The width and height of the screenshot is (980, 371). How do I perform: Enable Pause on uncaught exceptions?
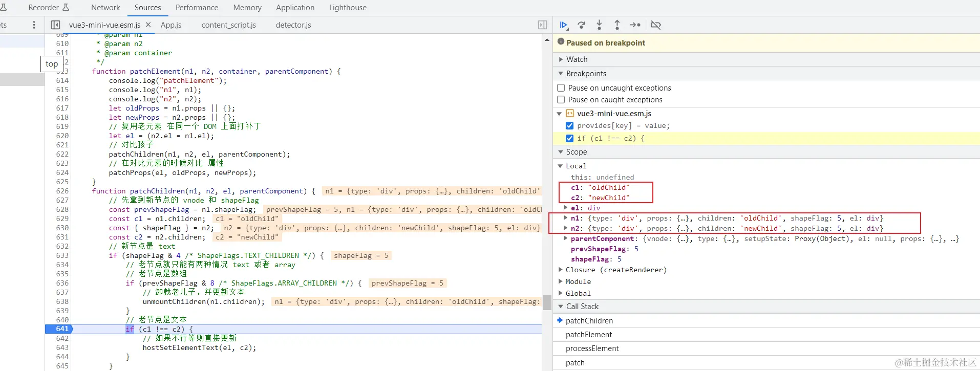[x=561, y=88]
